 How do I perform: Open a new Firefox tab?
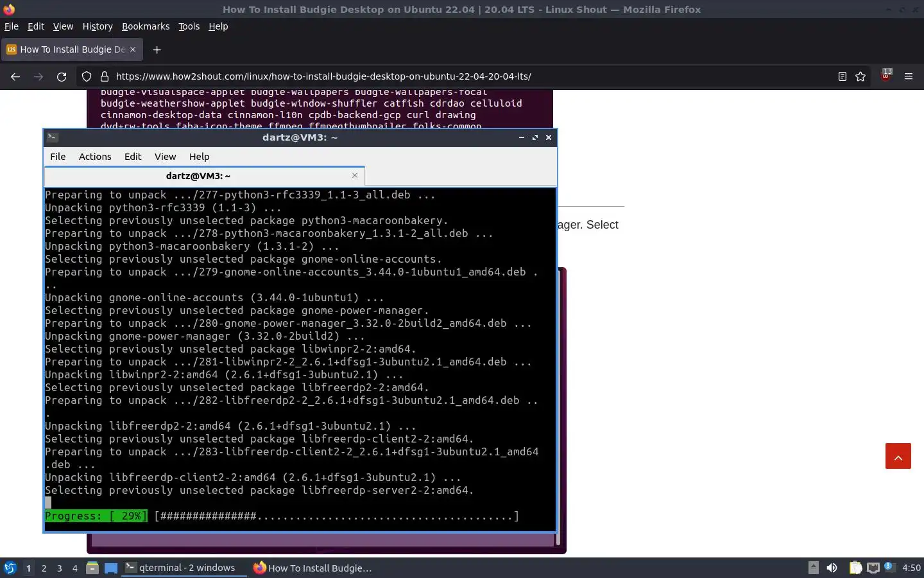(157, 49)
